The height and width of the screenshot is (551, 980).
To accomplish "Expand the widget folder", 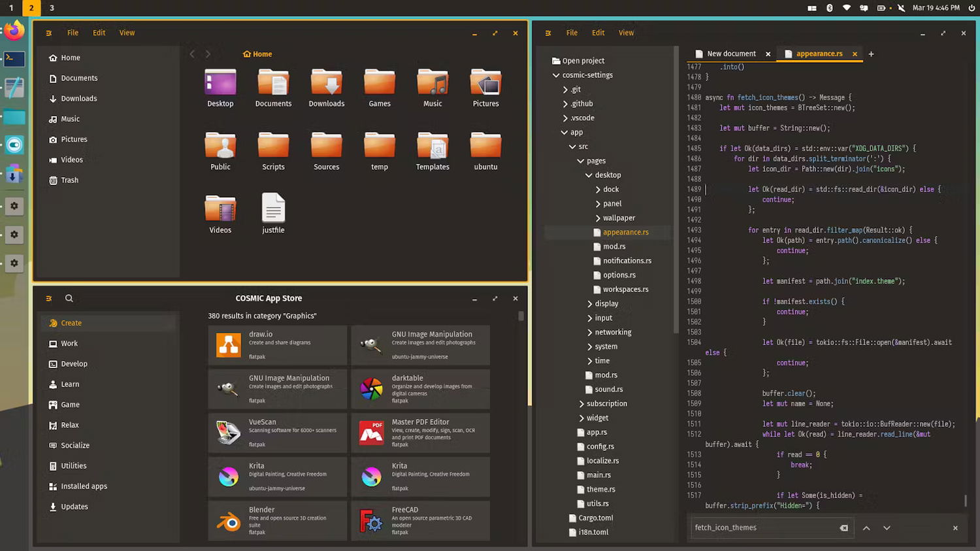I will click(x=581, y=418).
